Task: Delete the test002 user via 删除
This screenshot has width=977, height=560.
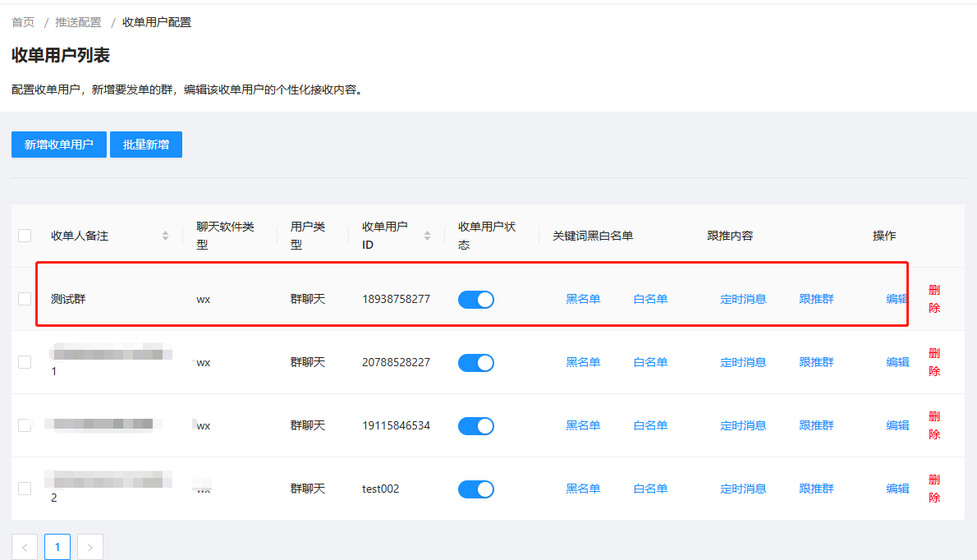Action: (x=934, y=489)
